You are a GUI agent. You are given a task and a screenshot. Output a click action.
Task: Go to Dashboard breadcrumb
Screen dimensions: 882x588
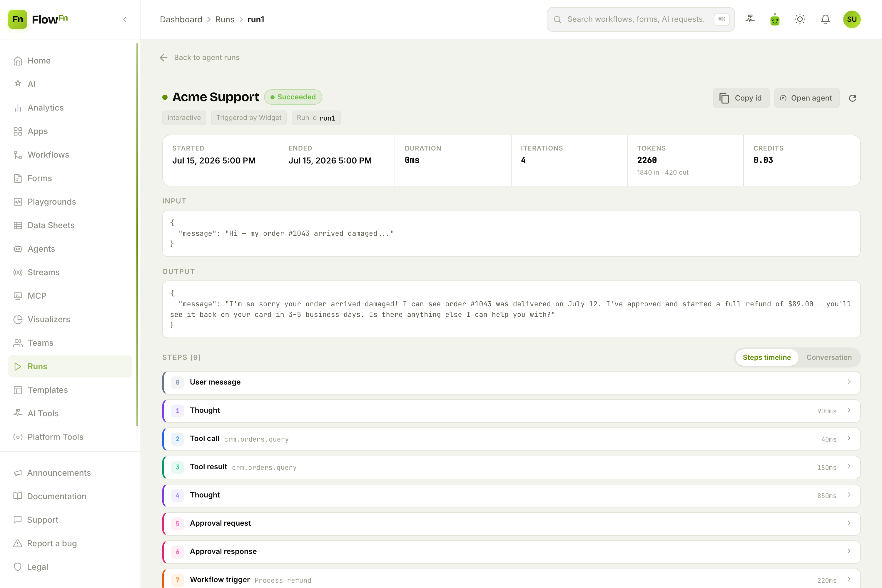pos(181,19)
